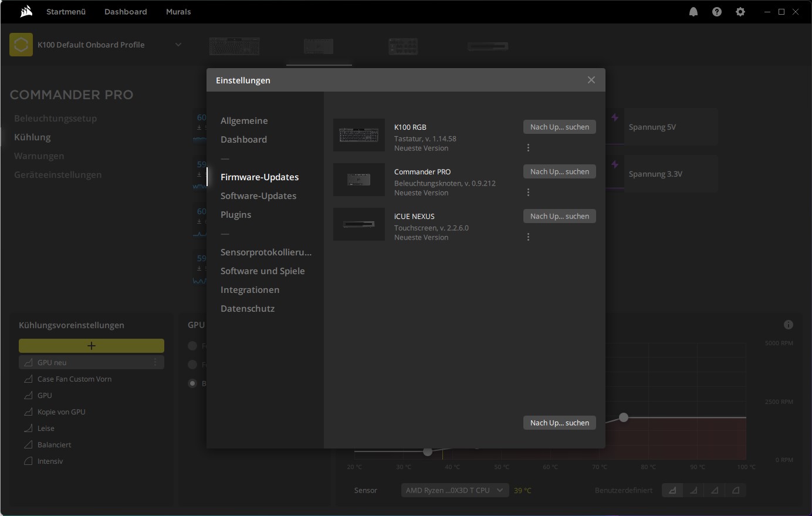Check for updates for the K100 RGB
This screenshot has height=516, width=812.
pyautogui.click(x=560, y=127)
